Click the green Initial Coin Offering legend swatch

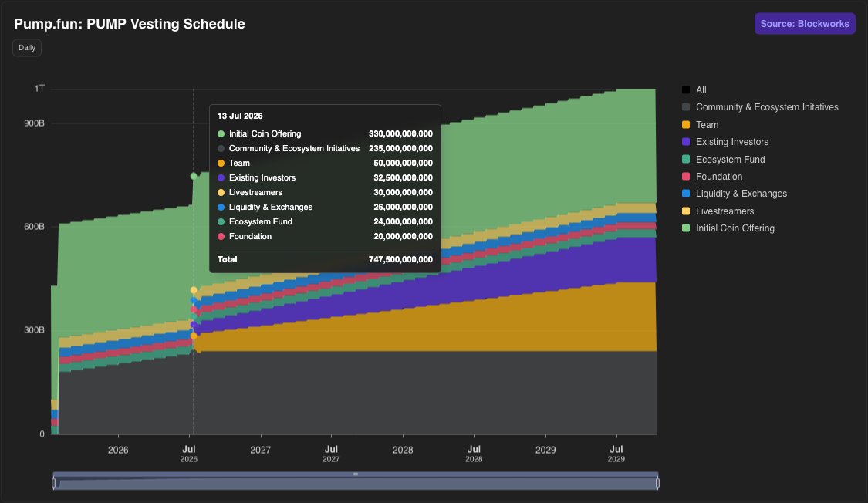pyautogui.click(x=686, y=228)
